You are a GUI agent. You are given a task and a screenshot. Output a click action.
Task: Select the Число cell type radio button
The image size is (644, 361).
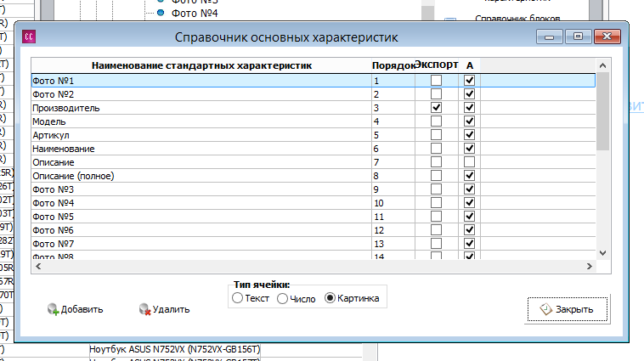282,299
